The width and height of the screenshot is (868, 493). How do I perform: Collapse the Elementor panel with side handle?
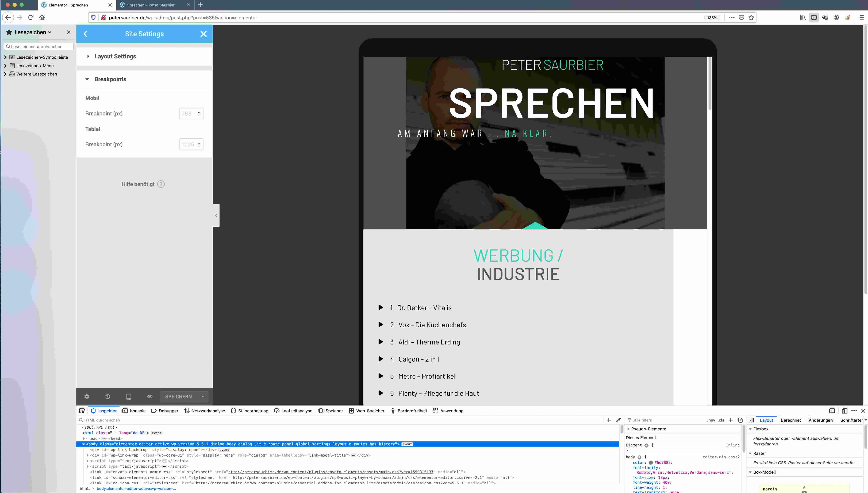(216, 215)
